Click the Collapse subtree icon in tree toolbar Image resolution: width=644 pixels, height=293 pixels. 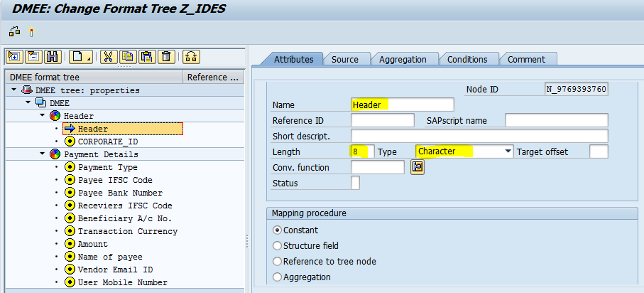(33, 57)
